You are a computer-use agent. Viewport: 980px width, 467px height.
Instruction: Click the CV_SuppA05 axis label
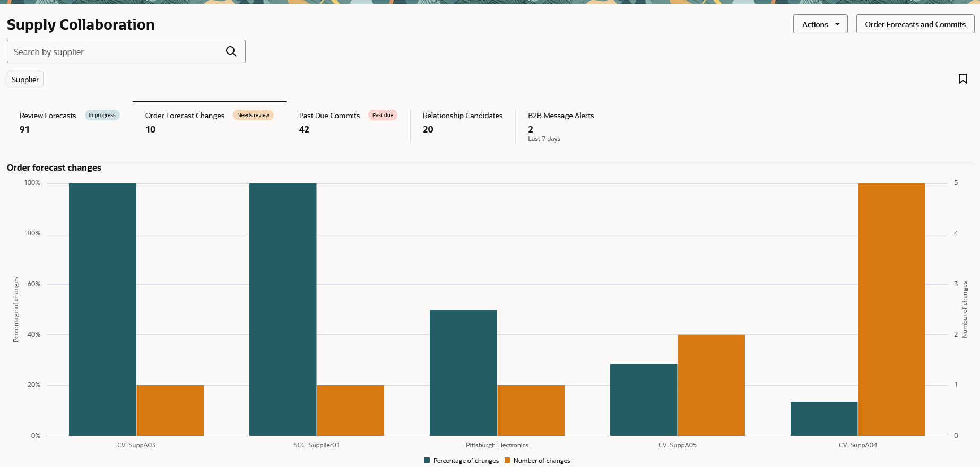point(678,445)
